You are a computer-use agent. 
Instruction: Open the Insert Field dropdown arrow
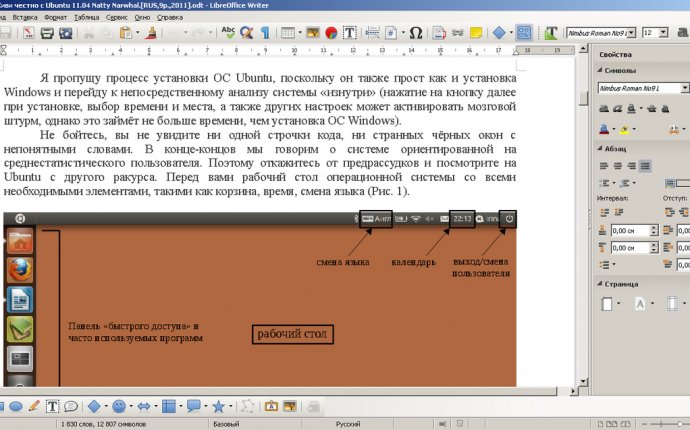(403, 33)
